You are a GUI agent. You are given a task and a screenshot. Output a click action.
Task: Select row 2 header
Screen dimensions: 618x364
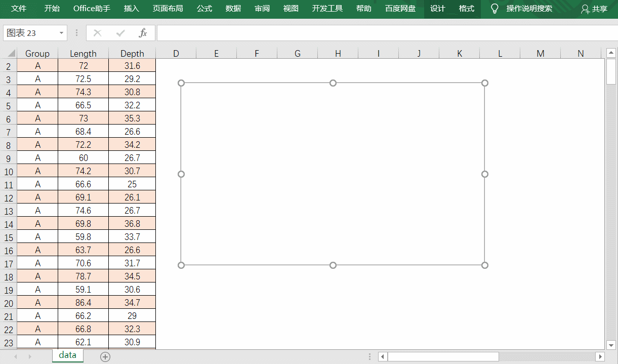coord(8,66)
